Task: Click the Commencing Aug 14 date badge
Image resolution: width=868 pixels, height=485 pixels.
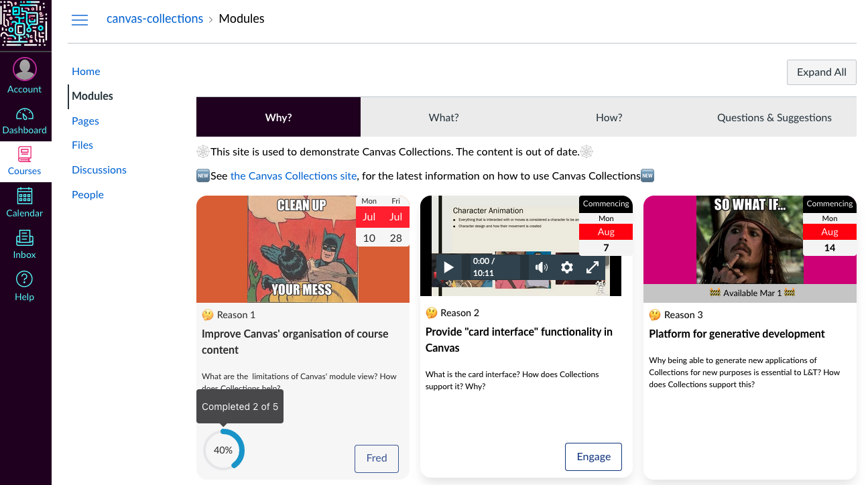Action: [830, 226]
